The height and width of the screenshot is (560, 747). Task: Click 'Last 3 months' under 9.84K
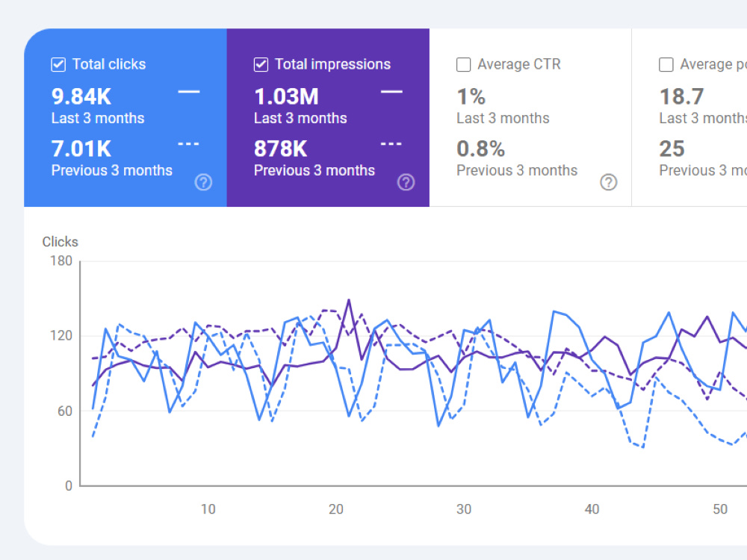pos(98,118)
